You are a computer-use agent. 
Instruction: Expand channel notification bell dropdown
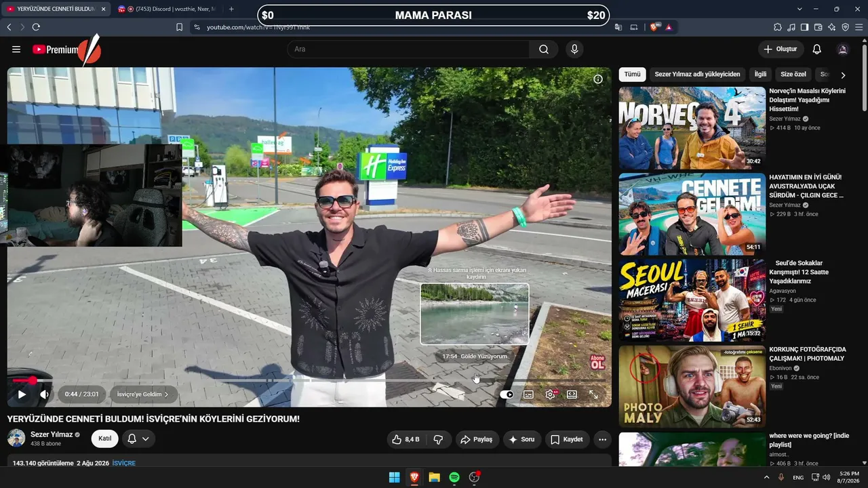click(x=138, y=439)
